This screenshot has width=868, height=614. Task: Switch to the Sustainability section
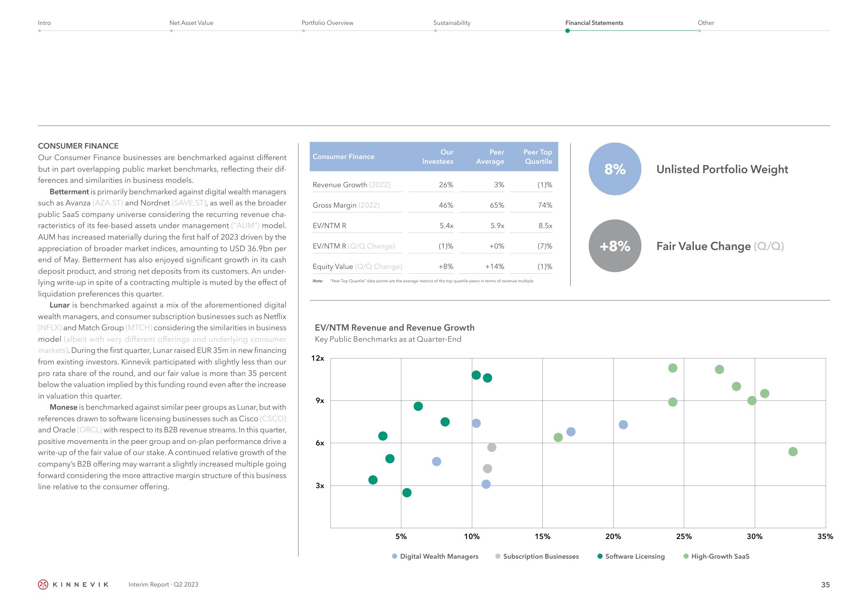(x=452, y=23)
